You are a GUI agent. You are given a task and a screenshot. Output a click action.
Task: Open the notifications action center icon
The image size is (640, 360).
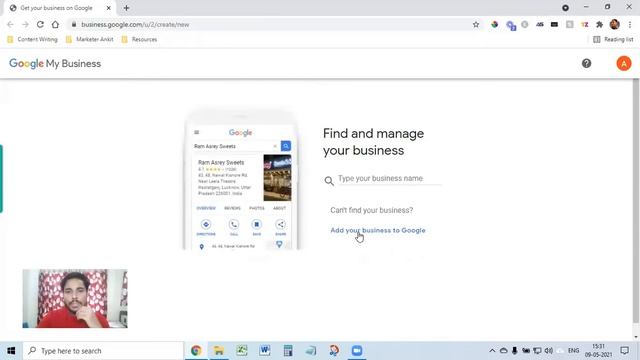(x=624, y=351)
